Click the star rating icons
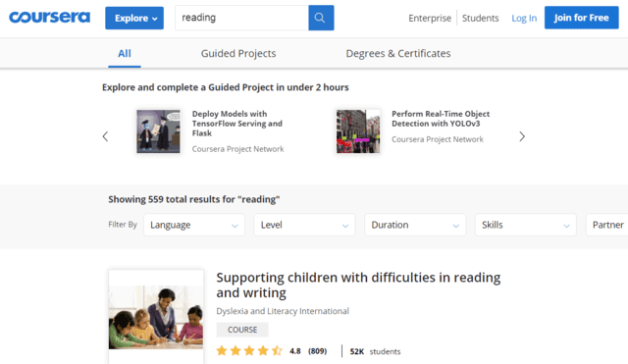The image size is (628, 364). (249, 351)
